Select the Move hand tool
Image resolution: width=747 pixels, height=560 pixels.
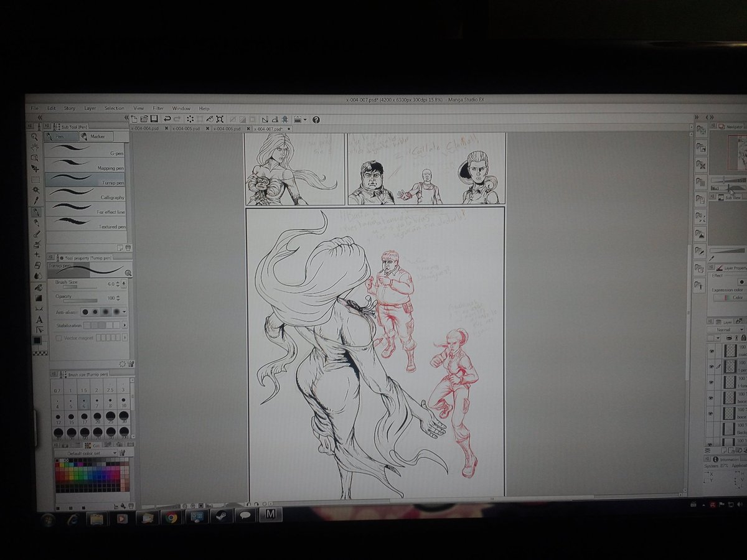[x=35, y=147]
